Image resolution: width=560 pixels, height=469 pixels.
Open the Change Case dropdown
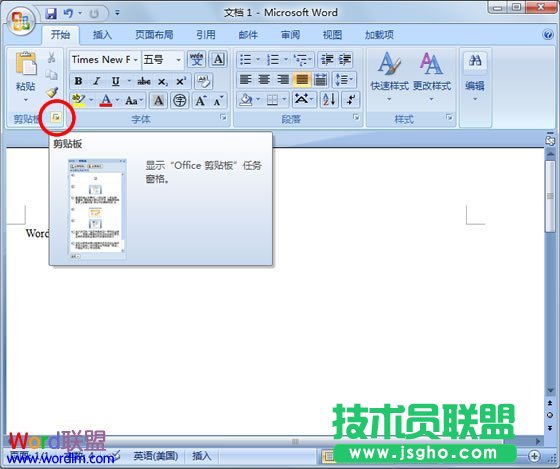tap(134, 100)
